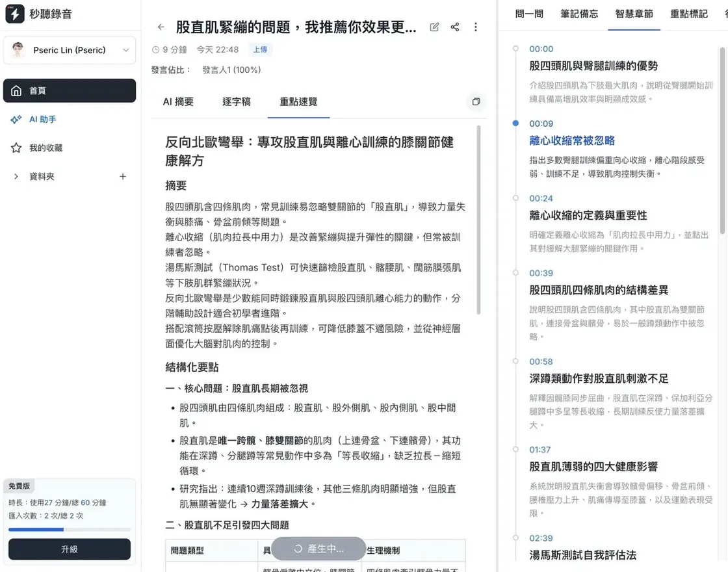Screen dimensions: 728x572
Task: Click the home icon beside 首頁
Action: pos(16,90)
